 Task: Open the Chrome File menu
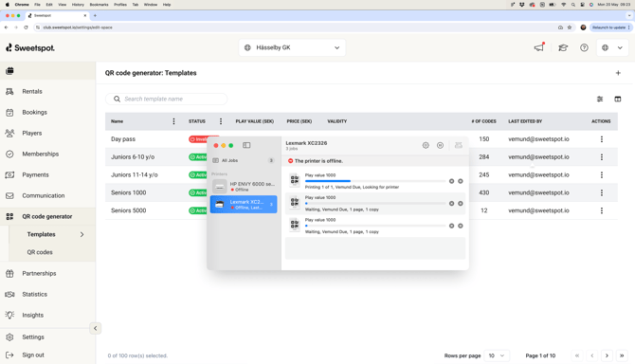point(37,5)
